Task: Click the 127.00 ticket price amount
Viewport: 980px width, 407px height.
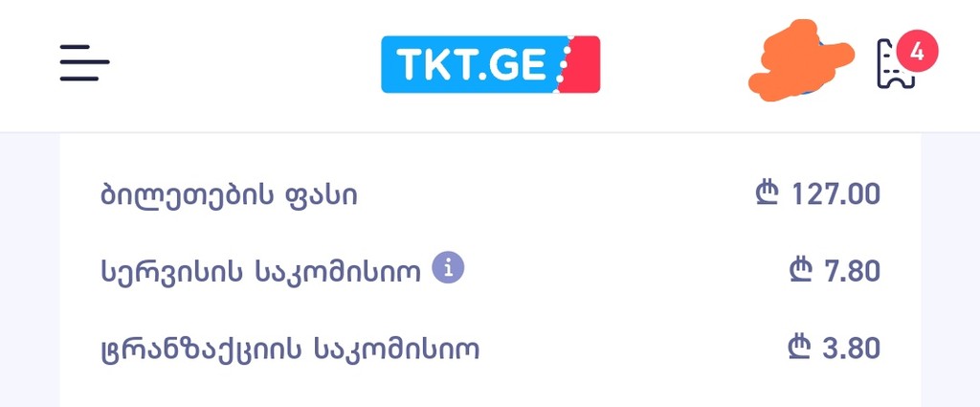Action: [835, 194]
